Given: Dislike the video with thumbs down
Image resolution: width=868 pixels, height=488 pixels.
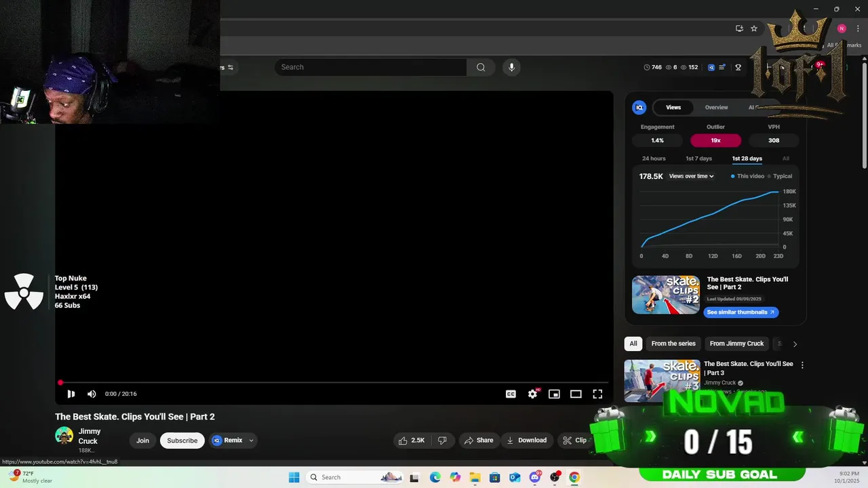Looking at the screenshot, I should pos(442,441).
